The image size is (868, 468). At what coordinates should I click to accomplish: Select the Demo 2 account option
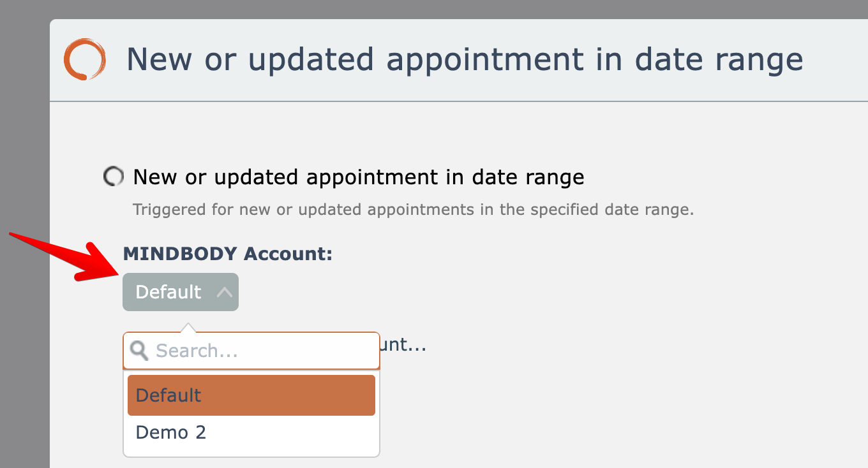tap(171, 432)
